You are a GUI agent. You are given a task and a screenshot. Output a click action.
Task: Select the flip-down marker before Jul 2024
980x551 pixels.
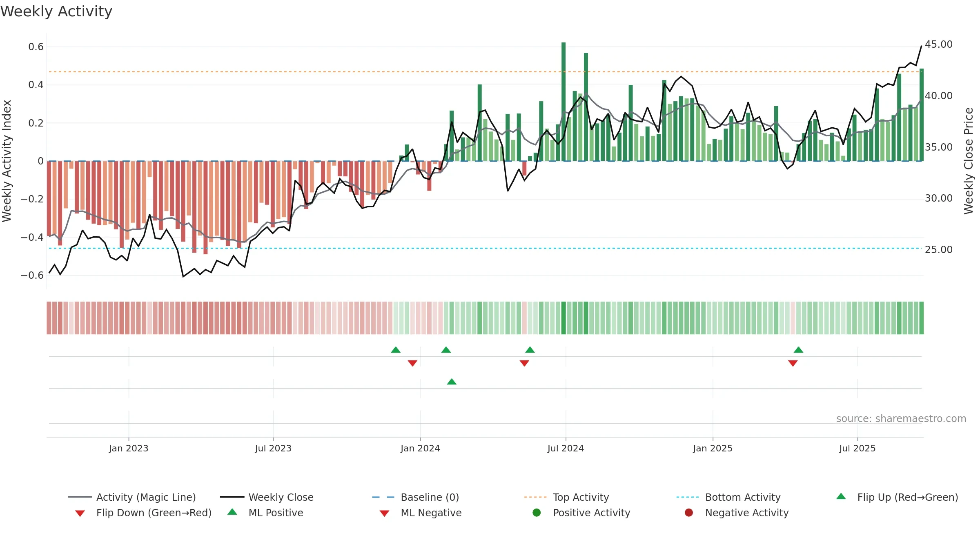(x=524, y=363)
